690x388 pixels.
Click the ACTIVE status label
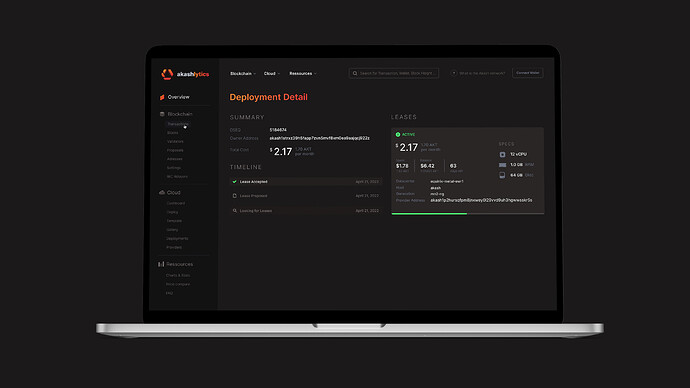[x=408, y=135]
